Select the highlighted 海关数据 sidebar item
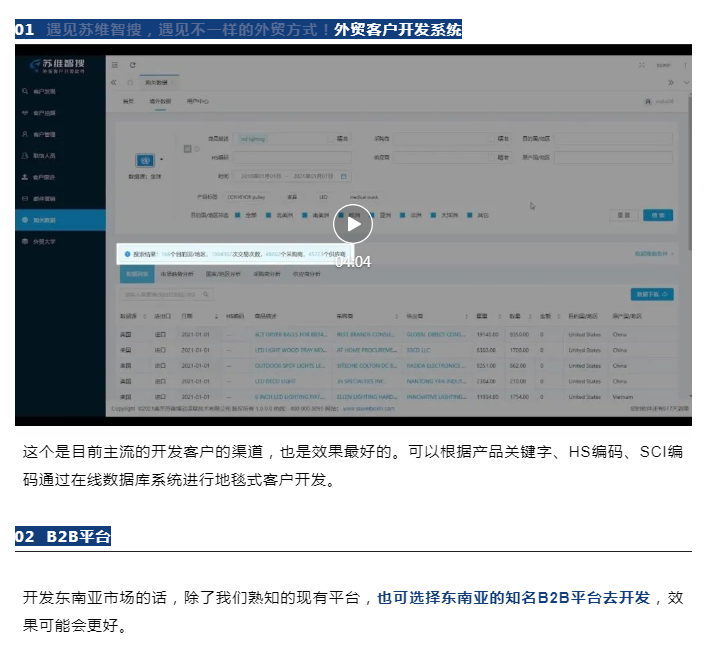This screenshot has width=709, height=655. [60, 220]
